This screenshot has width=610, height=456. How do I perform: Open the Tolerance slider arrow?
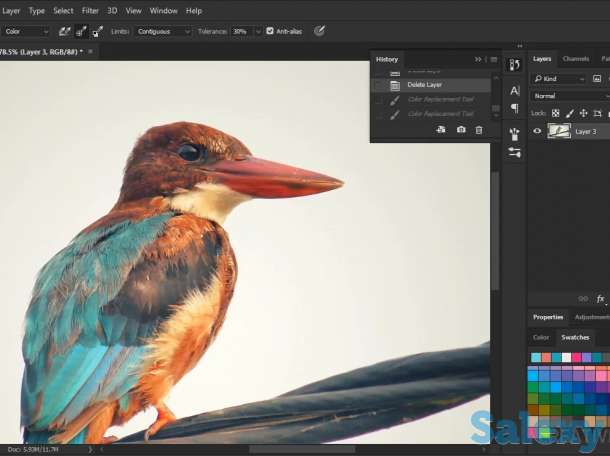point(258,32)
